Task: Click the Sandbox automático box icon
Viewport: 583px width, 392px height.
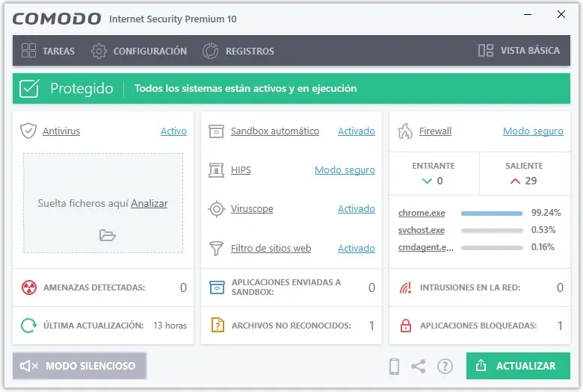Action: 217,131
